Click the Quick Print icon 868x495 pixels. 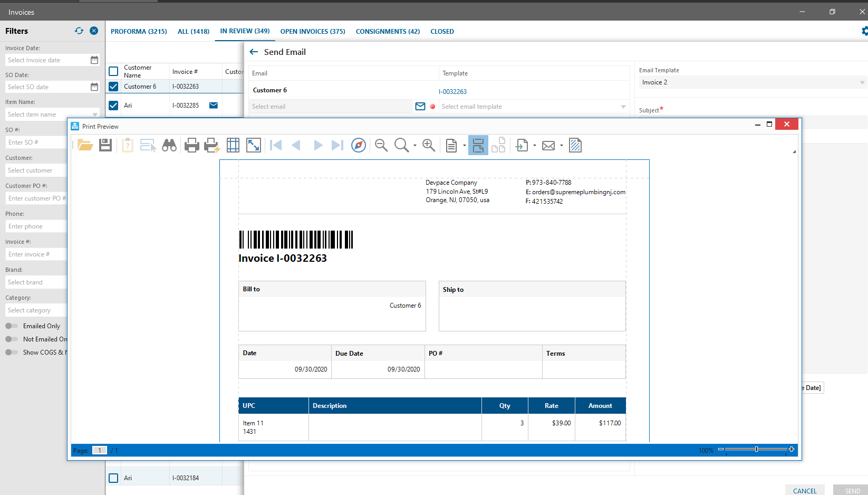coord(212,145)
